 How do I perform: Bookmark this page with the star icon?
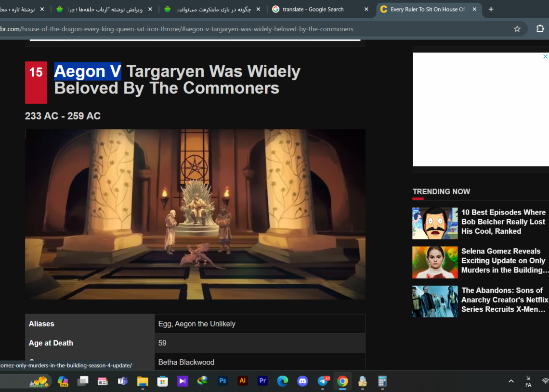coord(517,29)
